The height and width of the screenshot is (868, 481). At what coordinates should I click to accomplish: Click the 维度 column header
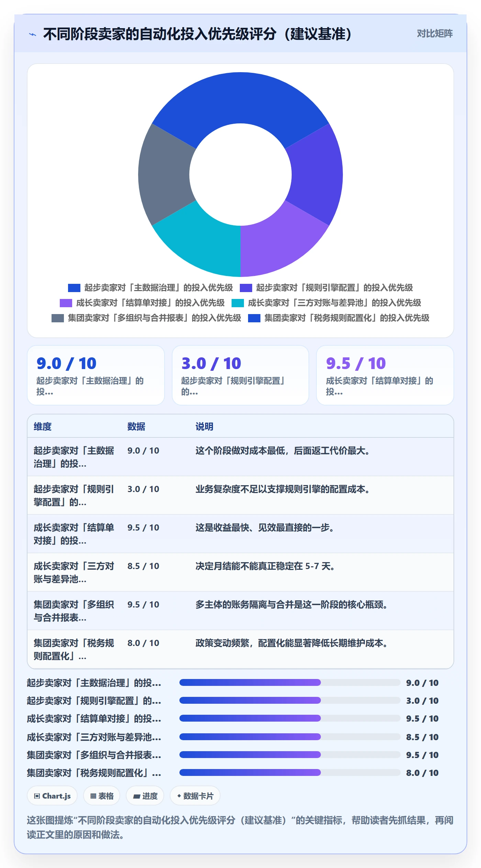pos(43,426)
